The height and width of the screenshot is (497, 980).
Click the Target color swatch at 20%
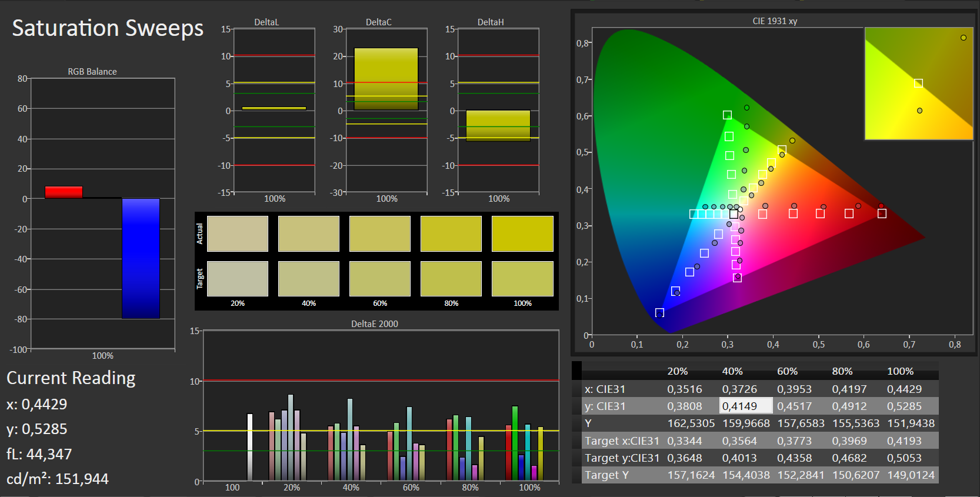[x=238, y=279]
